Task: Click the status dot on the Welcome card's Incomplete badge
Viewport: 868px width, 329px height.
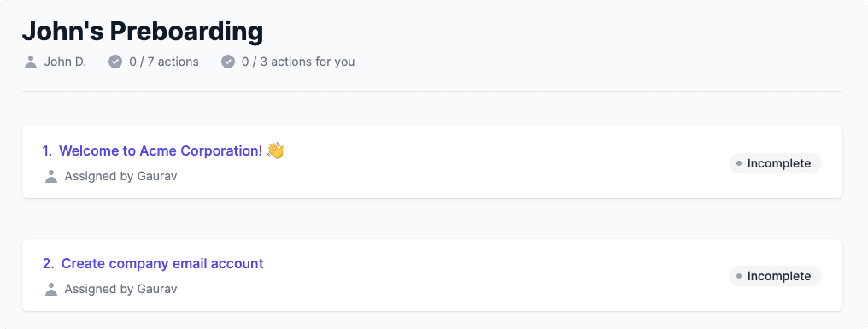Action: (739, 163)
